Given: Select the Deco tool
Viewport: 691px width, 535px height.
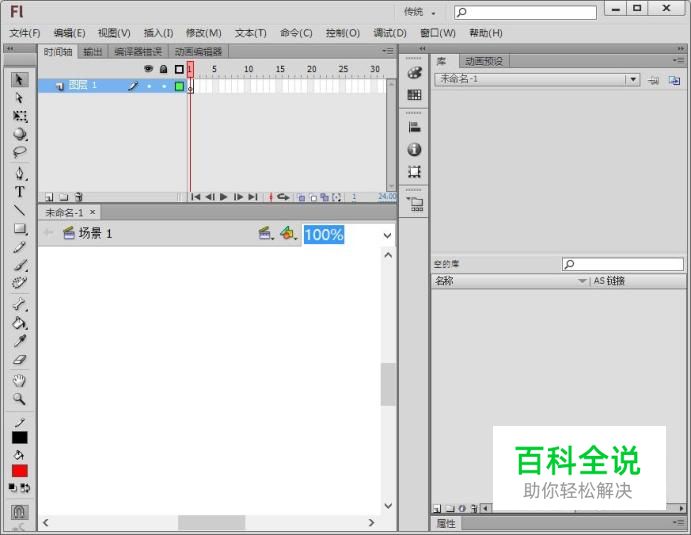Looking at the screenshot, I should pos(19,283).
